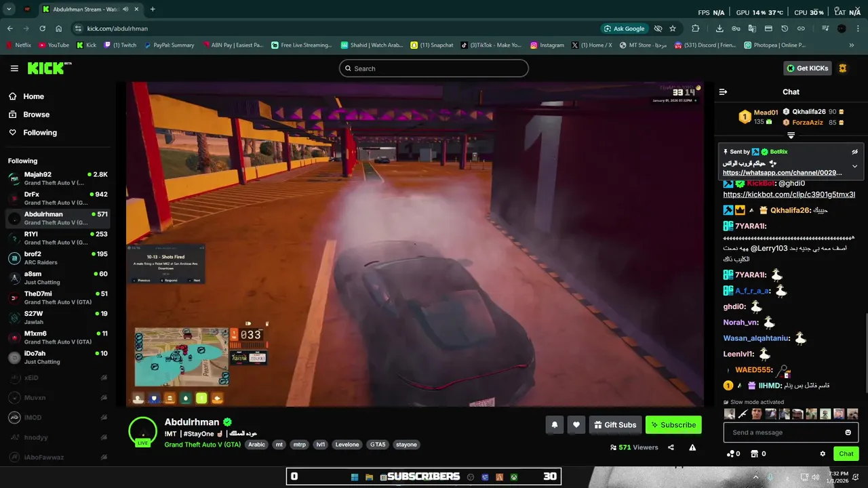Open a8sm Just Chatting channel
868x488 pixels.
coord(58,278)
